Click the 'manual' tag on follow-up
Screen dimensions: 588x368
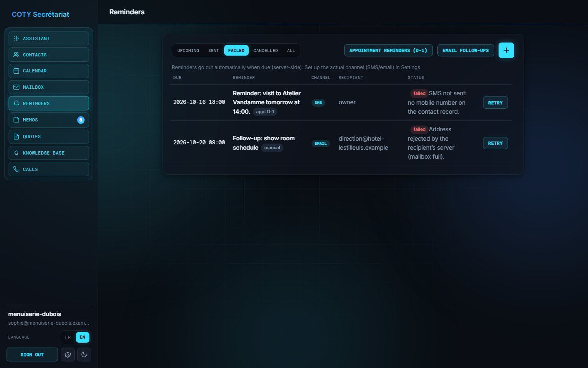click(272, 148)
